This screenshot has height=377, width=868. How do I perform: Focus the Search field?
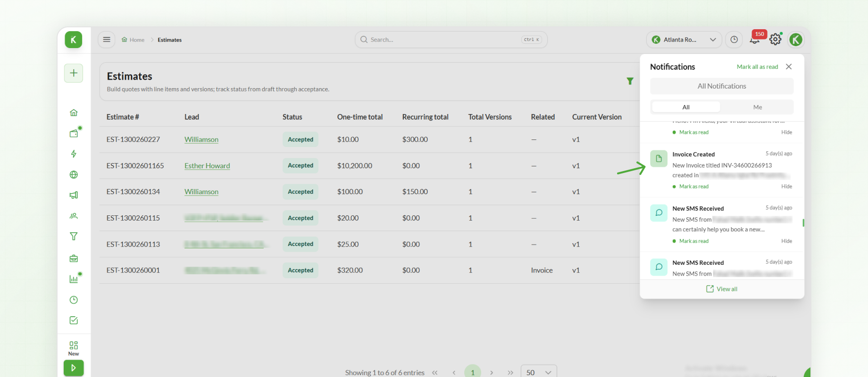451,40
